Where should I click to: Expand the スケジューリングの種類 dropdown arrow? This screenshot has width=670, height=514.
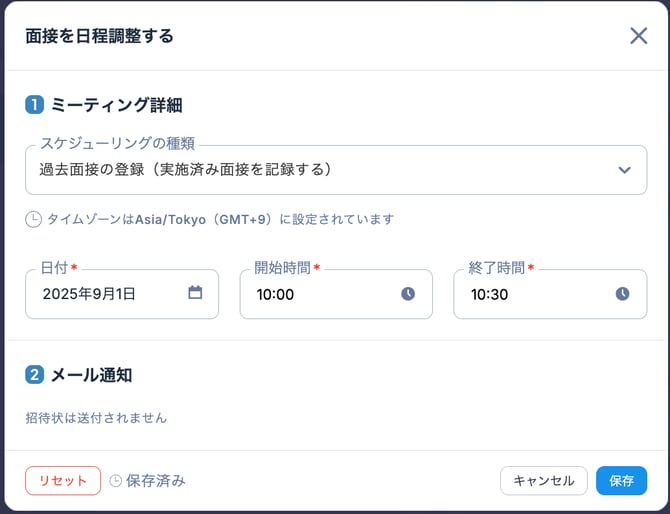625,170
